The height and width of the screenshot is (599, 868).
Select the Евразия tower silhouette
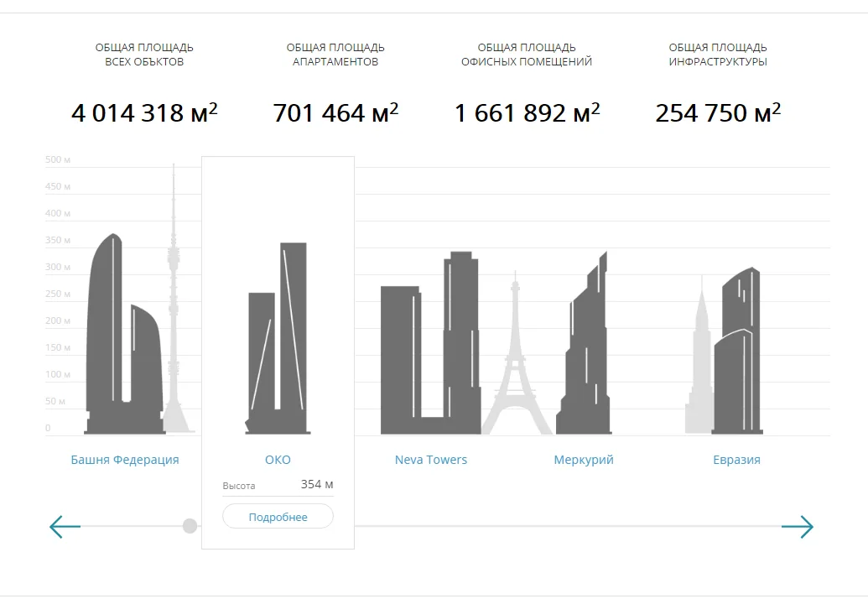[x=738, y=351]
